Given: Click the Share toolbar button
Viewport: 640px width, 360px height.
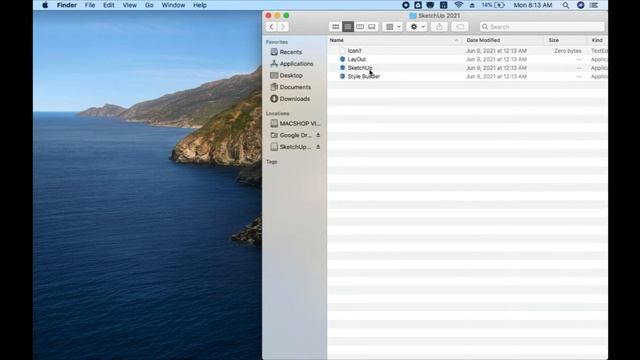Looking at the screenshot, I should (x=439, y=27).
